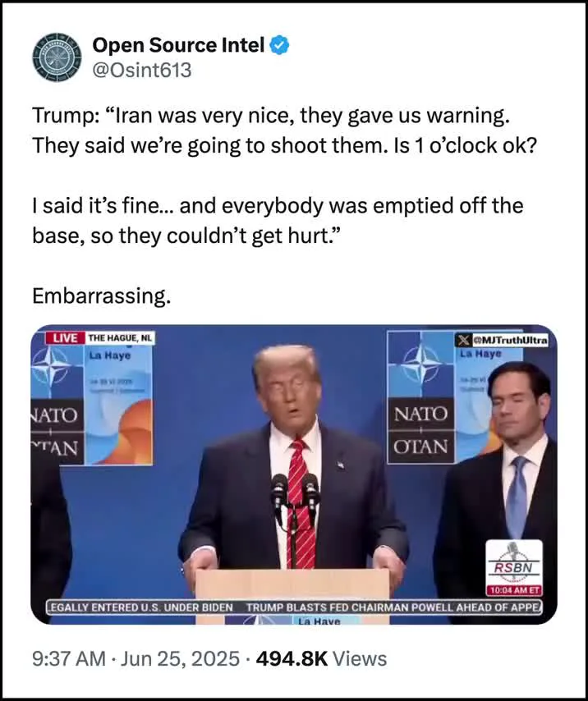This screenshot has width=588, height=701.
Task: Click the red LIVE badge on video
Action: click(x=65, y=338)
